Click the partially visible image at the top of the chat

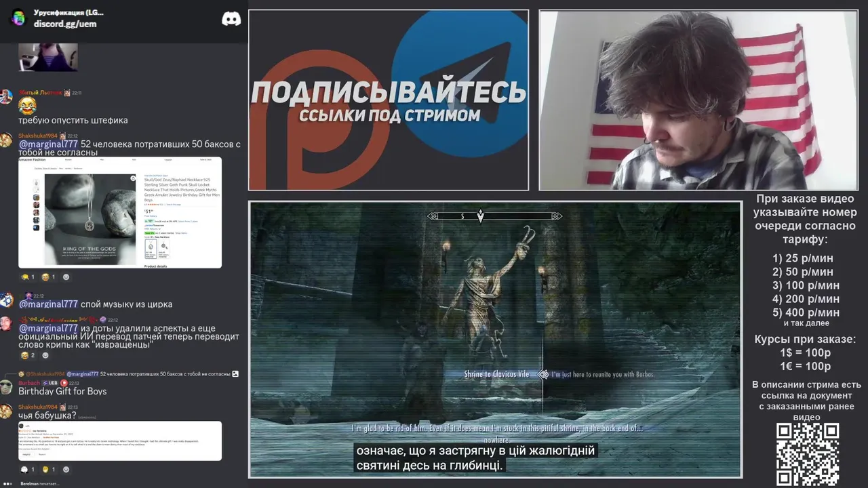coord(47,57)
